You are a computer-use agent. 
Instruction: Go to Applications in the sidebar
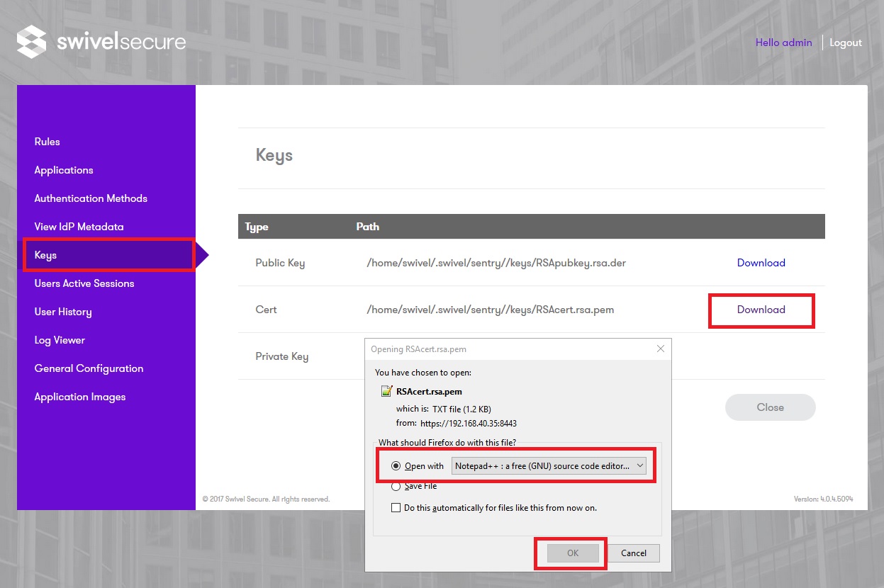pyautogui.click(x=64, y=170)
